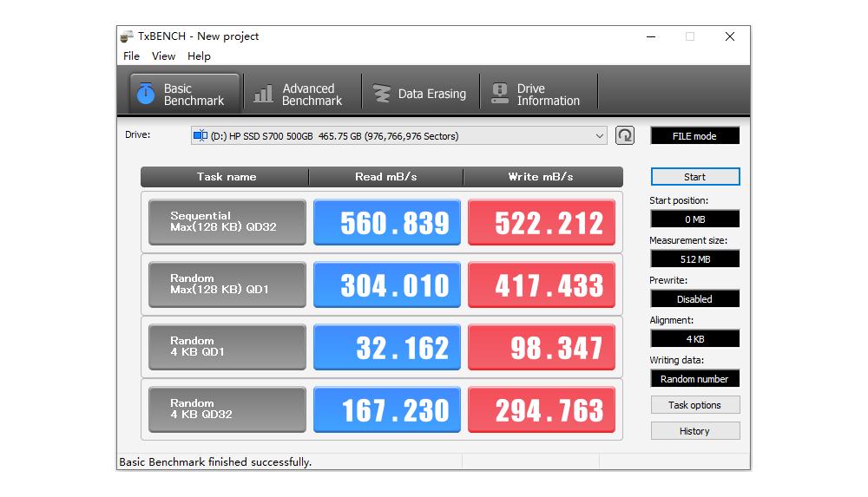Click the 522.212 sequential write result

point(542,222)
